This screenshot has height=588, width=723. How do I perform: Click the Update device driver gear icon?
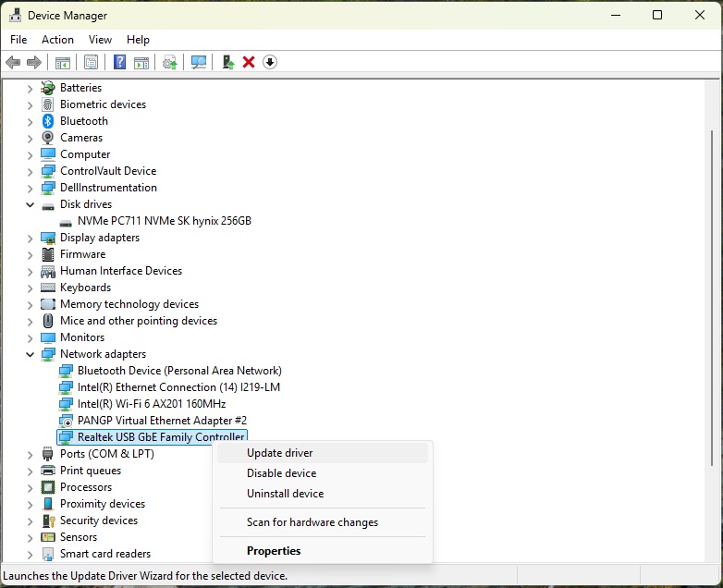pyautogui.click(x=170, y=62)
